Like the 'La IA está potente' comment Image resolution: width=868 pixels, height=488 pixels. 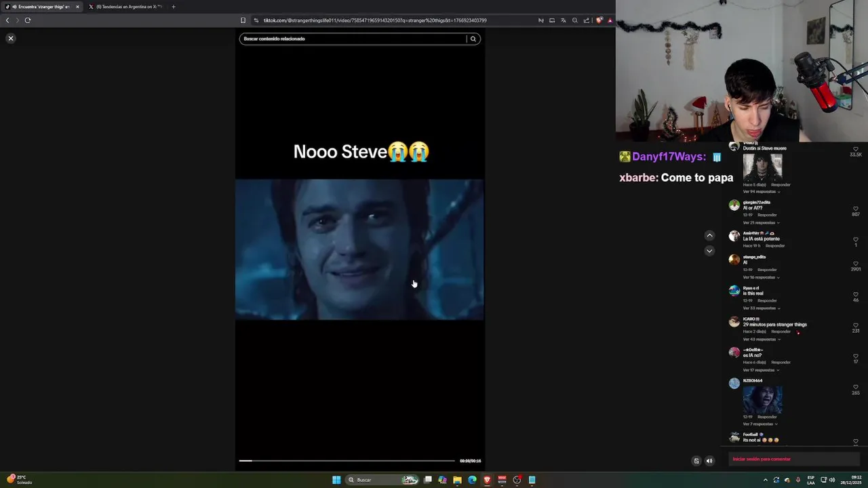(856, 239)
